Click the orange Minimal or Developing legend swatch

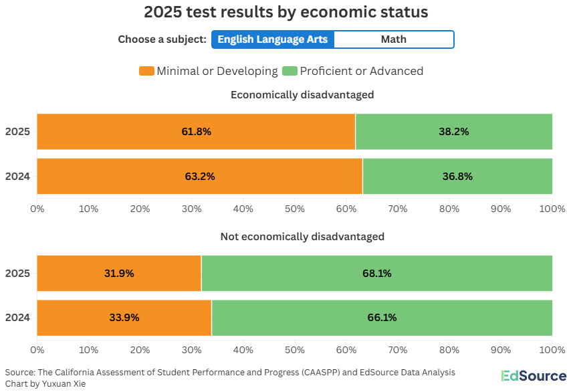[x=146, y=71]
